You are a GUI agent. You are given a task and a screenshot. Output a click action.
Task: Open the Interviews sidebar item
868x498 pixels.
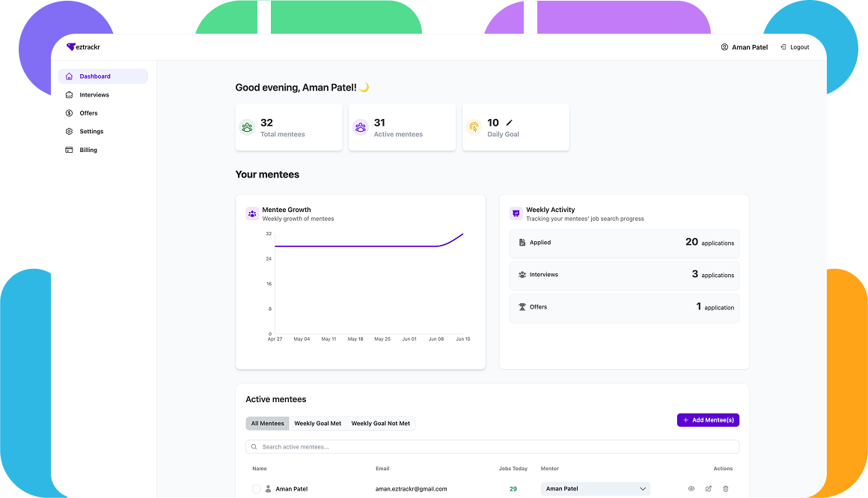tap(103, 94)
